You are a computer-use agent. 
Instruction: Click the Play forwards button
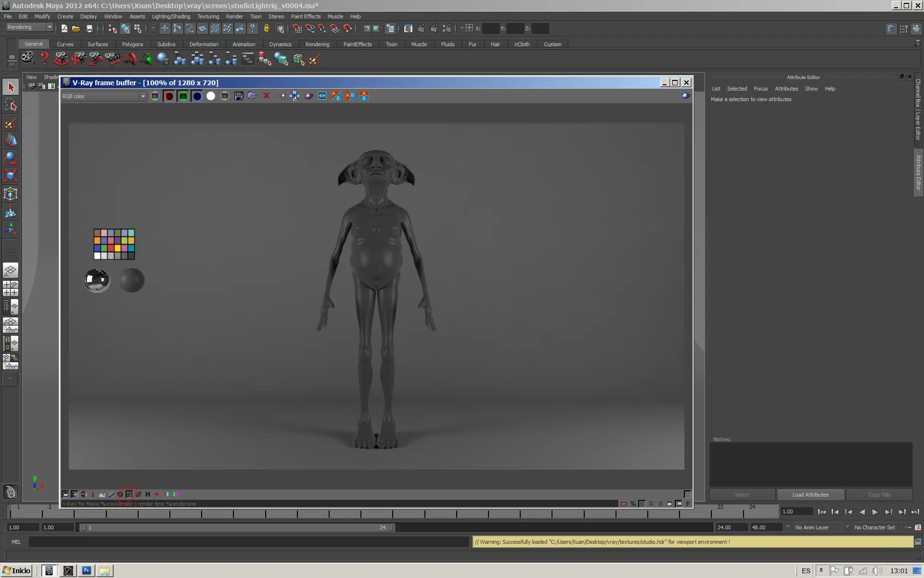tap(875, 512)
